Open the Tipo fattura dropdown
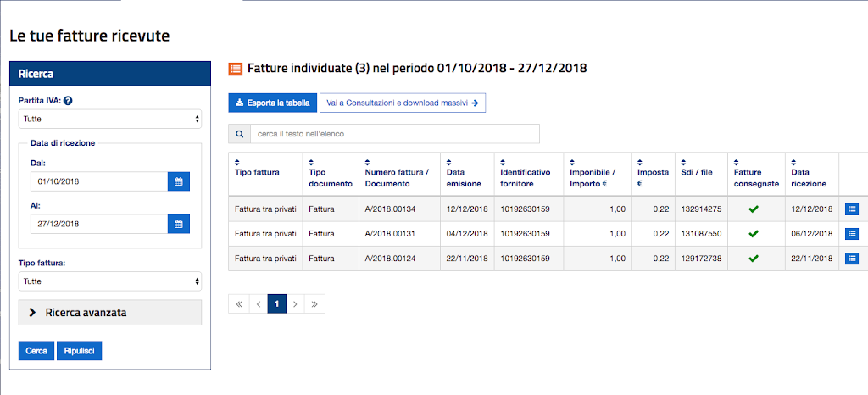The image size is (868, 395). (x=110, y=281)
